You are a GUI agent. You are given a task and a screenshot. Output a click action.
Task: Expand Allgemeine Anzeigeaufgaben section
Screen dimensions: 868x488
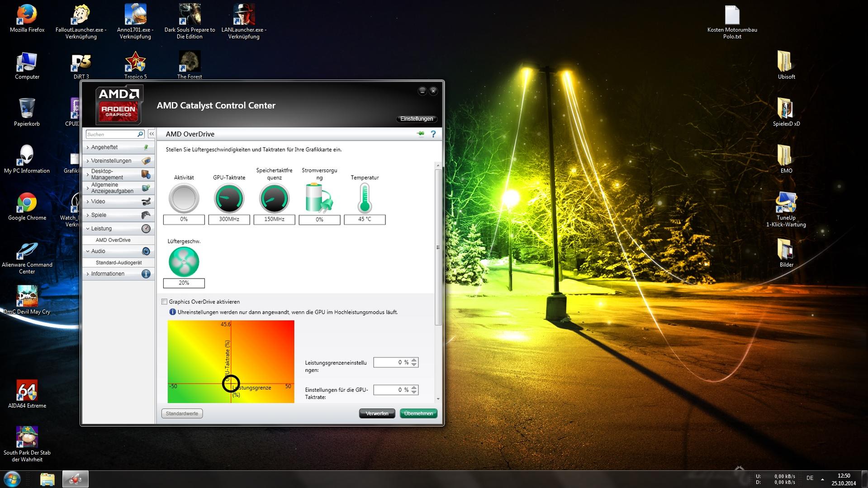coord(119,188)
